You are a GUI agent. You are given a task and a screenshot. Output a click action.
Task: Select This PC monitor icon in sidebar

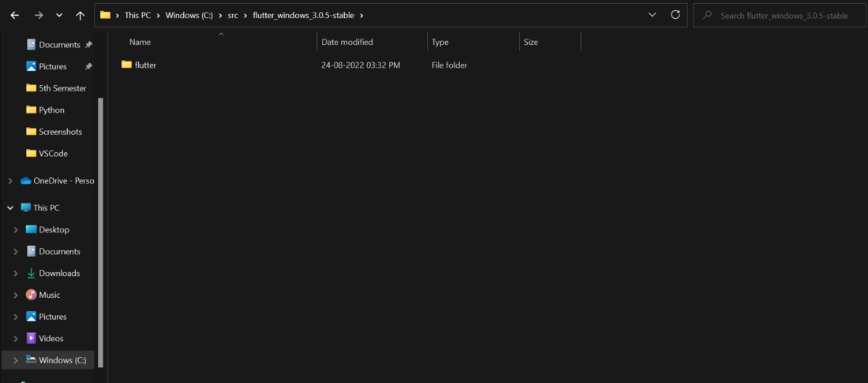[x=25, y=208]
